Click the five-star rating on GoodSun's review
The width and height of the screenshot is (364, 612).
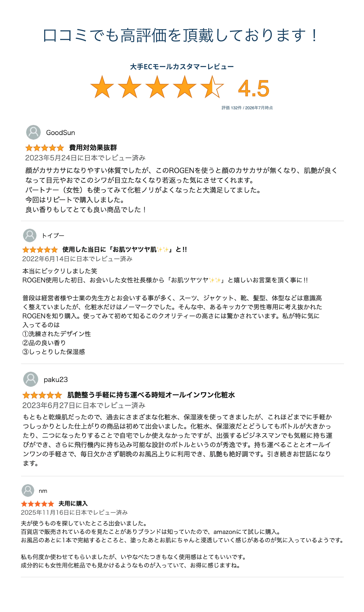point(44,148)
